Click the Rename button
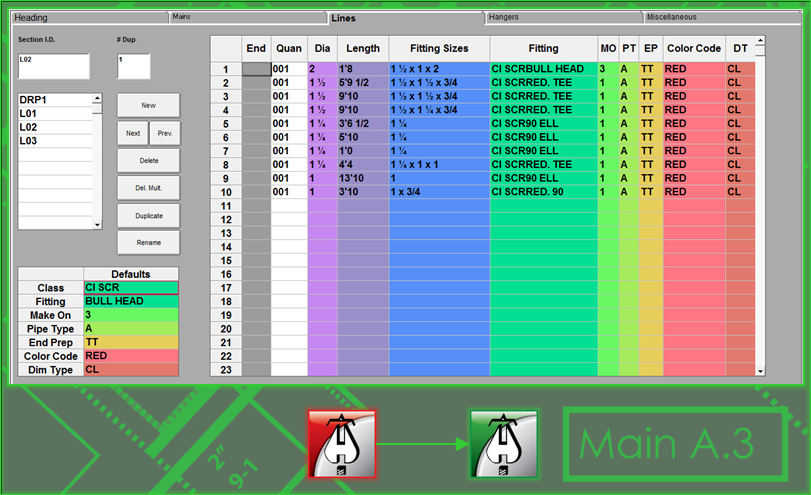The image size is (811, 495). [148, 241]
